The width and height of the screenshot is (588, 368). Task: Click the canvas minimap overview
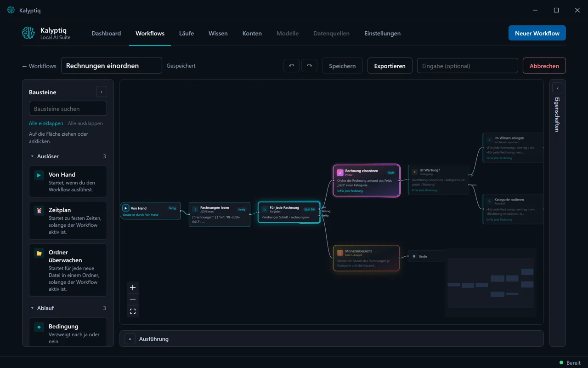point(491,283)
